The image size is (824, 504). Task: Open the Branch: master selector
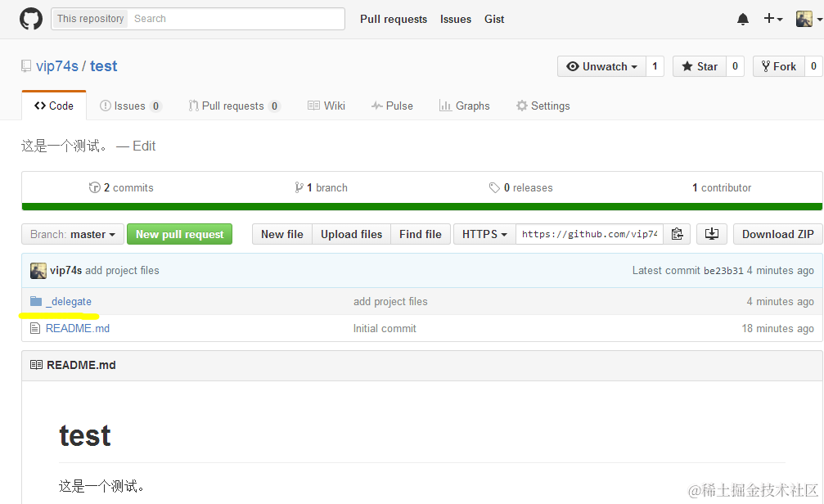tap(73, 234)
